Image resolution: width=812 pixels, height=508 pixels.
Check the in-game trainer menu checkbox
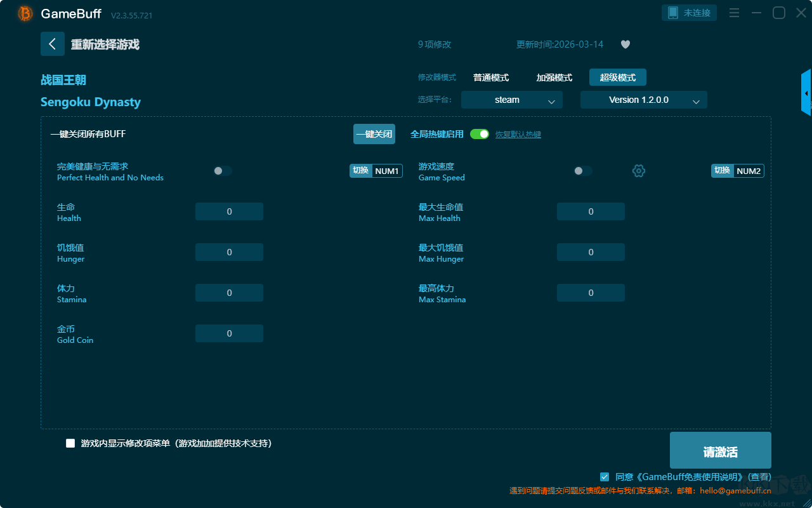[x=70, y=443]
